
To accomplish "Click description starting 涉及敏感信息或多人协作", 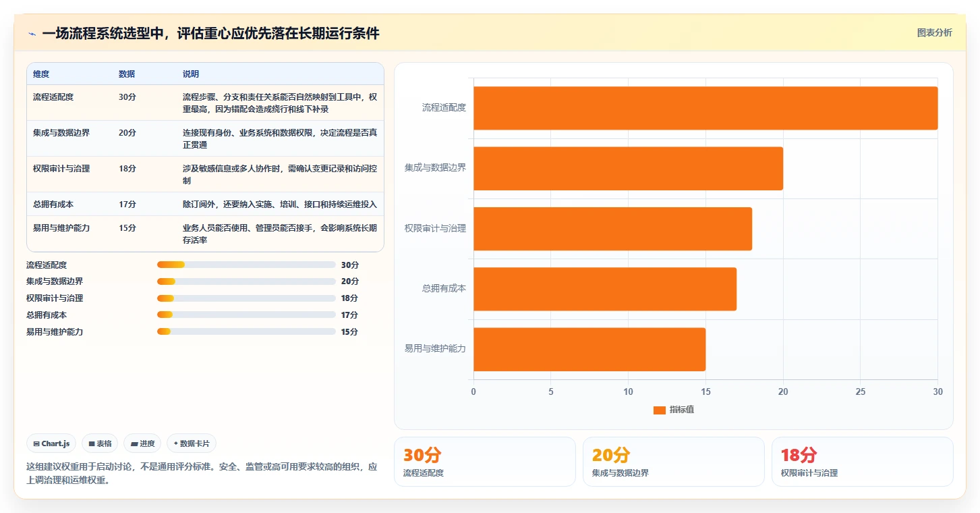I will 280,174.
